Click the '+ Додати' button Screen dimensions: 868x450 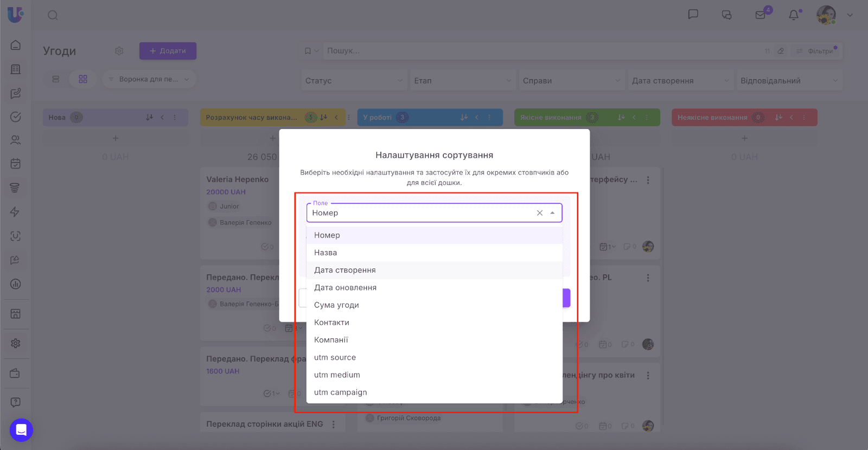168,51
